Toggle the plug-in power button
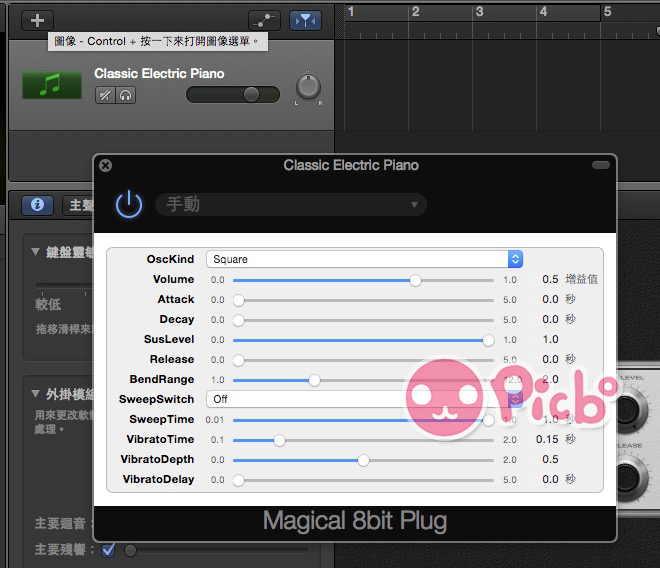660x568 pixels. 129,204
